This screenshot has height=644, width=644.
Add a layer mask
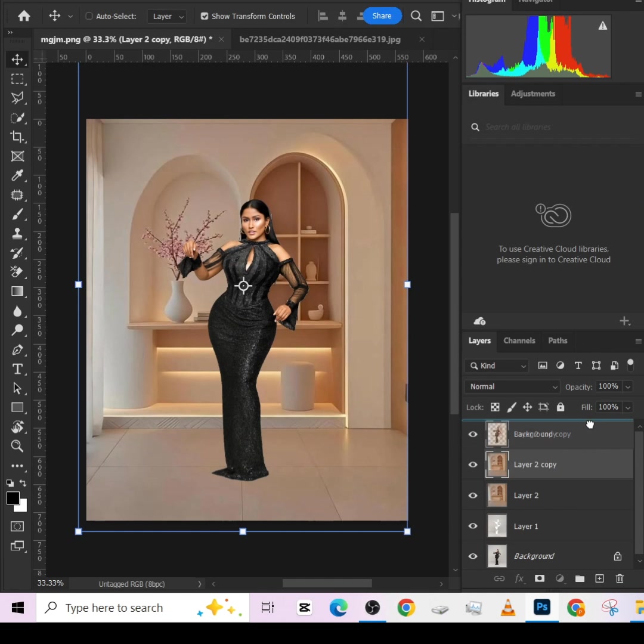(x=540, y=578)
